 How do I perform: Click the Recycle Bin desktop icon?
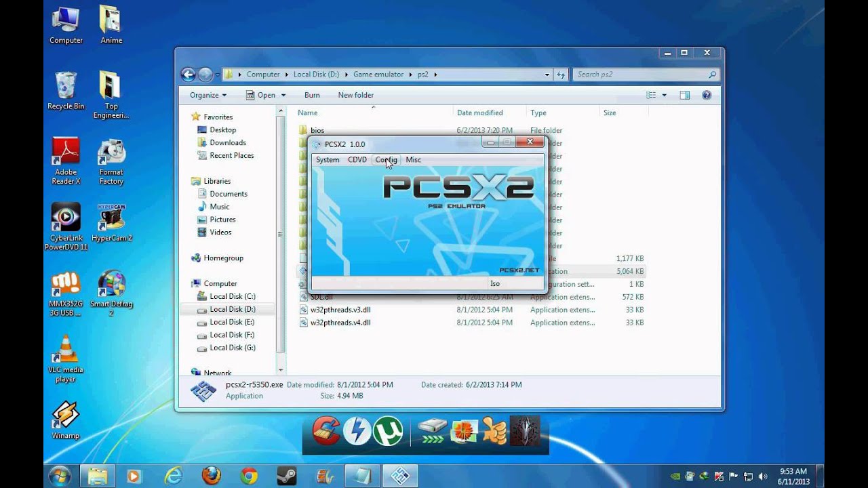pyautogui.click(x=66, y=91)
